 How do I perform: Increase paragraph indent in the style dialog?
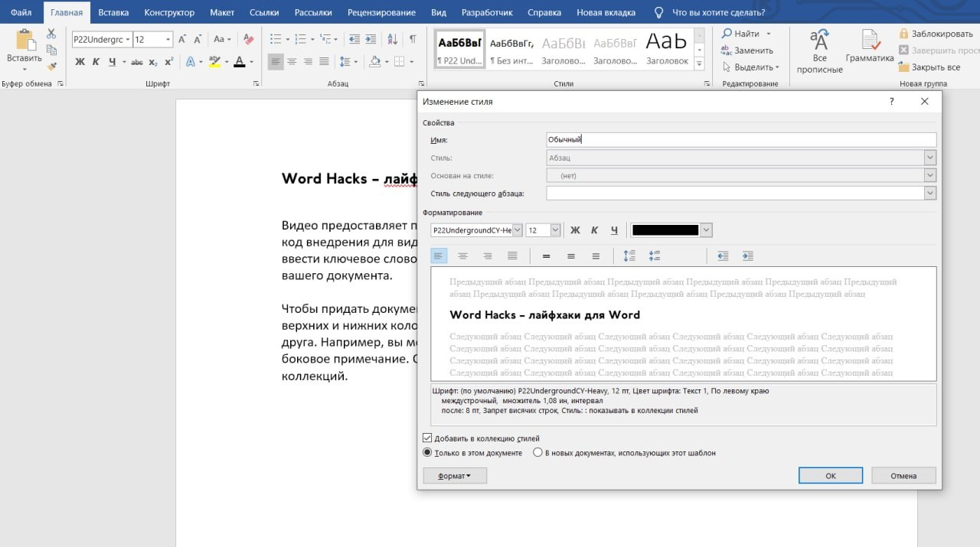[747, 256]
